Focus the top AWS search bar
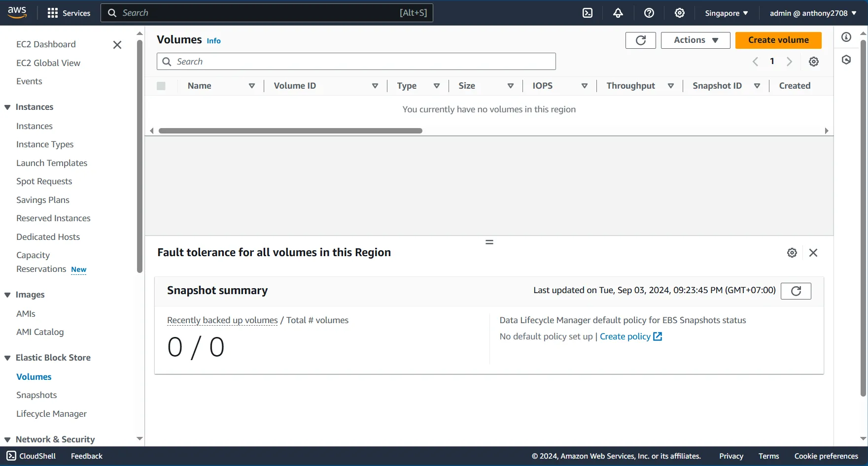 [x=267, y=13]
